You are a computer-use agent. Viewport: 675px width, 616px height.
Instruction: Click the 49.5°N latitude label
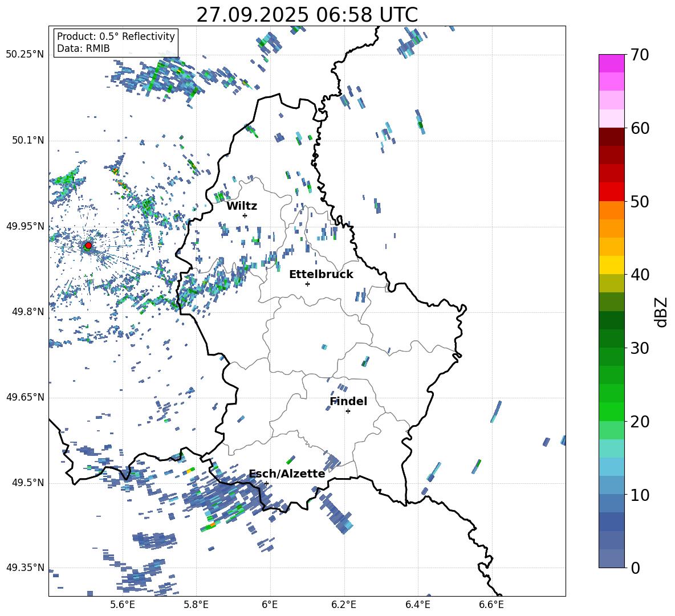click(x=28, y=483)
